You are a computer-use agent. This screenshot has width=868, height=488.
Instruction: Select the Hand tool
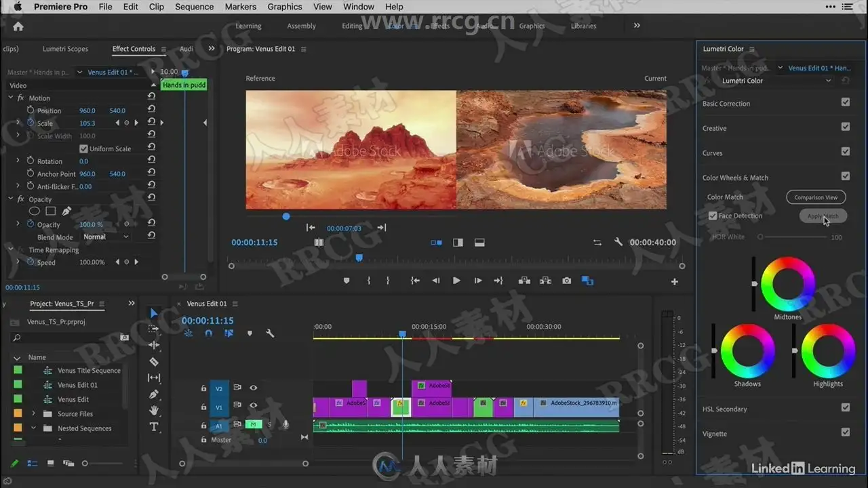(x=154, y=411)
